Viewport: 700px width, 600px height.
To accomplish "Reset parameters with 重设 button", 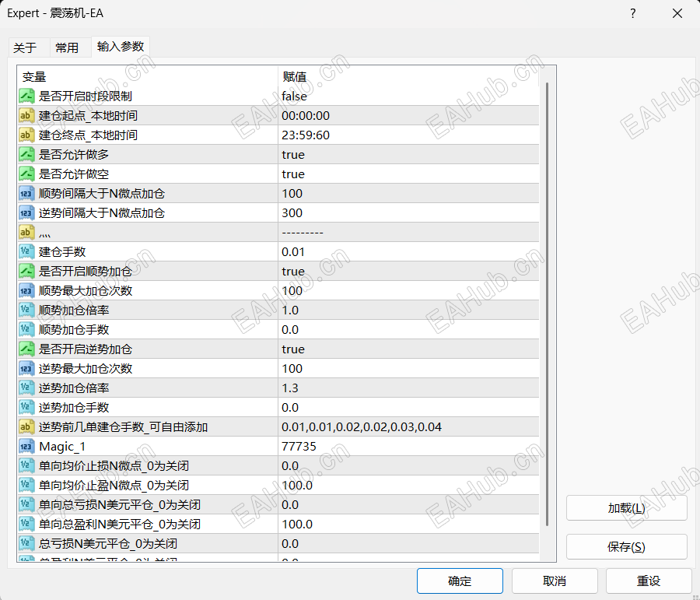I will click(649, 581).
